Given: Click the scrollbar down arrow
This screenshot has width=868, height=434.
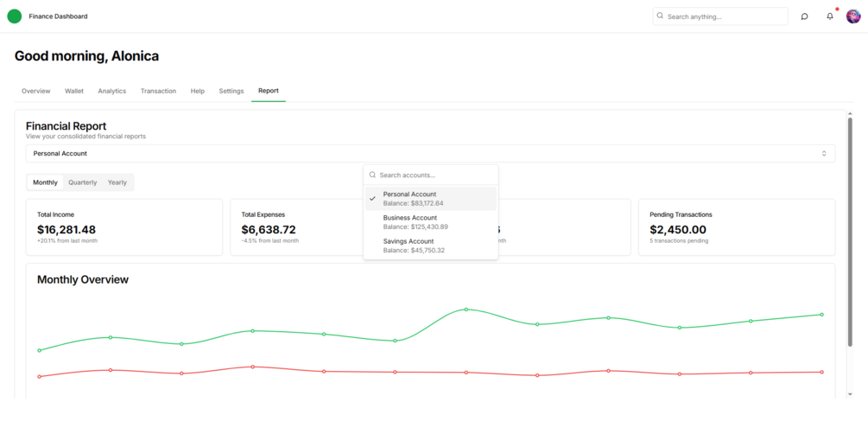Looking at the screenshot, I should point(850,394).
